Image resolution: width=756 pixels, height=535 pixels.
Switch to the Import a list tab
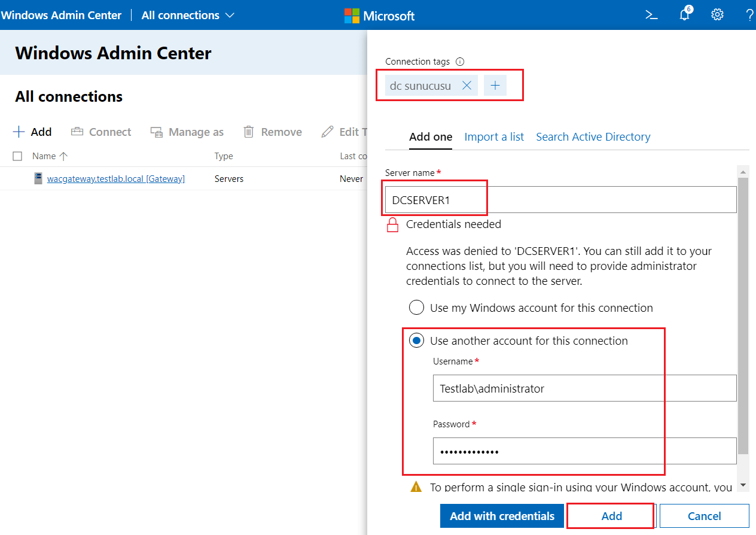[x=494, y=137]
